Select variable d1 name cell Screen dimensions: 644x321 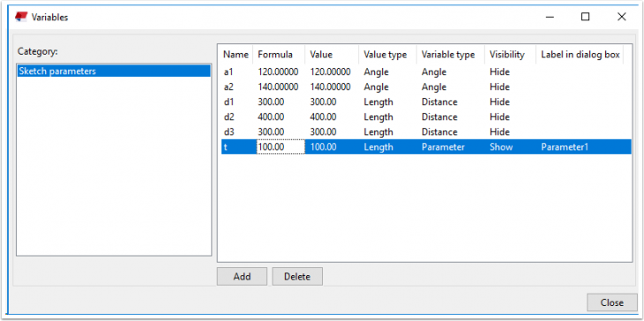coord(228,101)
